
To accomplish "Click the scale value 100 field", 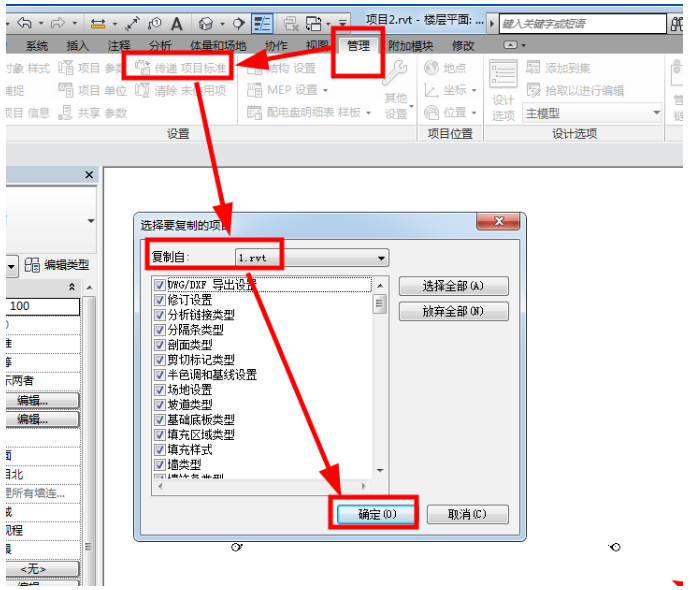I will tap(42, 306).
